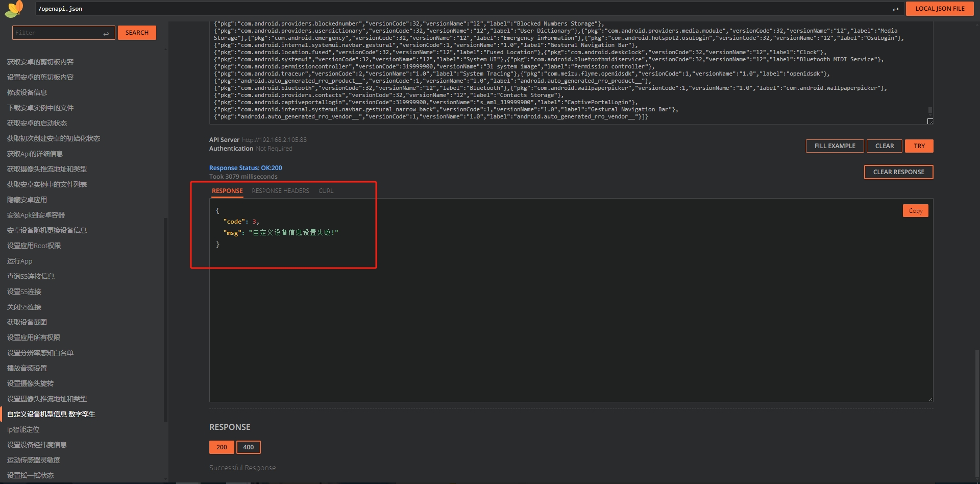The height and width of the screenshot is (484, 980).
Task: Click the CLEAR button
Action: point(884,146)
